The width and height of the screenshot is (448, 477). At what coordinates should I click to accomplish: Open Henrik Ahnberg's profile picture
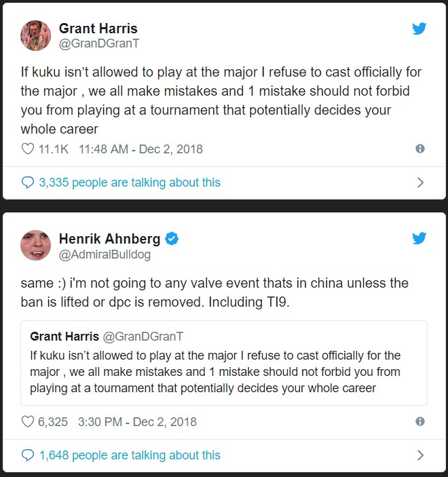click(35, 245)
